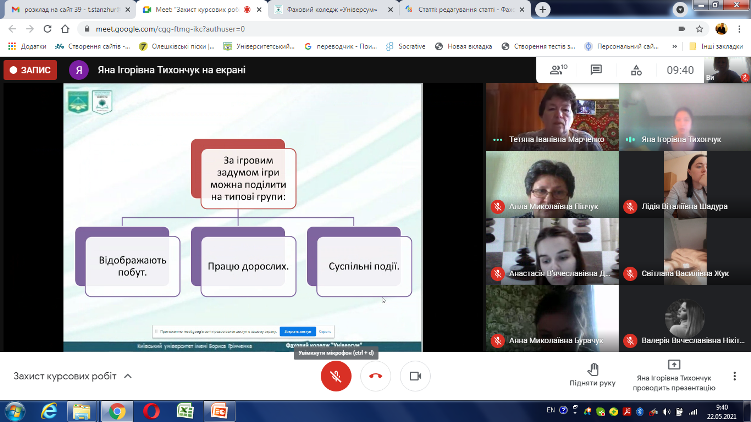Open the volume speaker tray icon

pos(667,411)
